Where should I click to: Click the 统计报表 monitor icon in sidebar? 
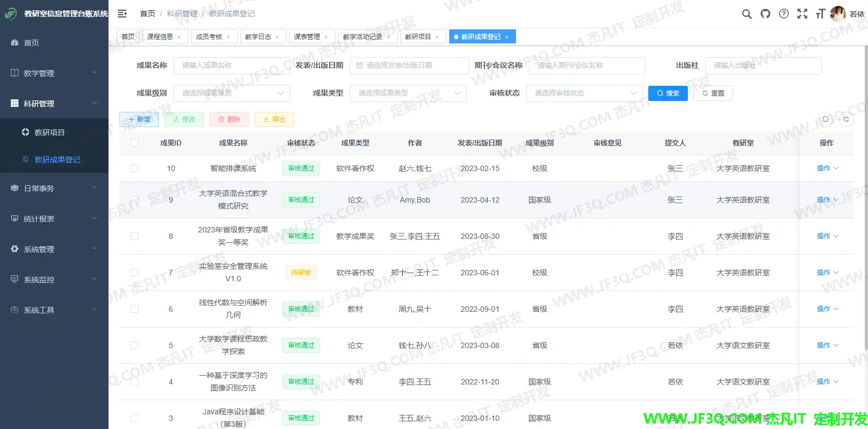point(15,218)
